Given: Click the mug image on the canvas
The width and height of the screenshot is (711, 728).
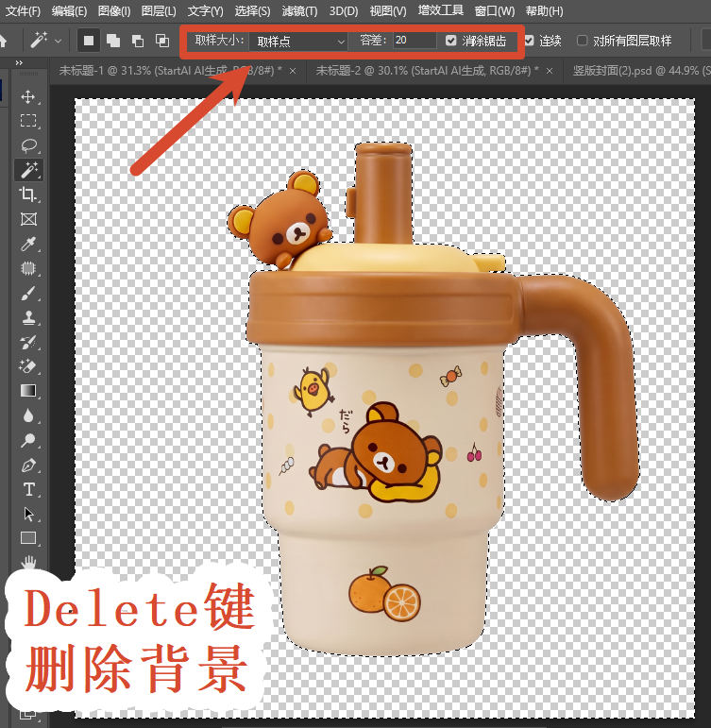Looking at the screenshot, I should coord(432,399).
